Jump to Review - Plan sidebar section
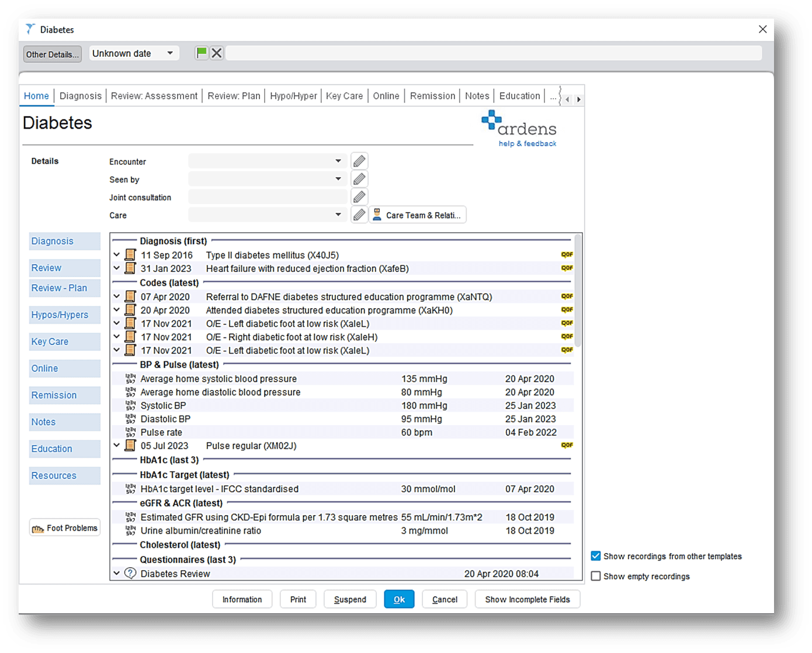This screenshot has height=653, width=812. pos(65,288)
